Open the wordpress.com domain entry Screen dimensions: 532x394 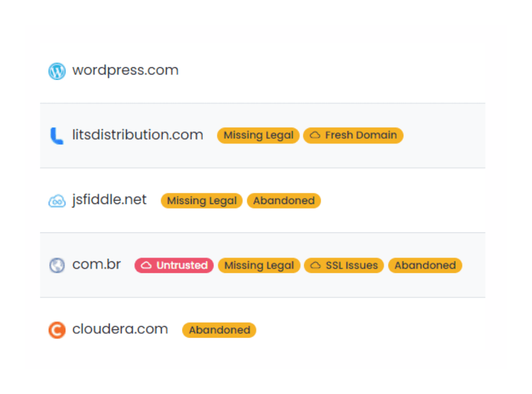pyautogui.click(x=125, y=70)
